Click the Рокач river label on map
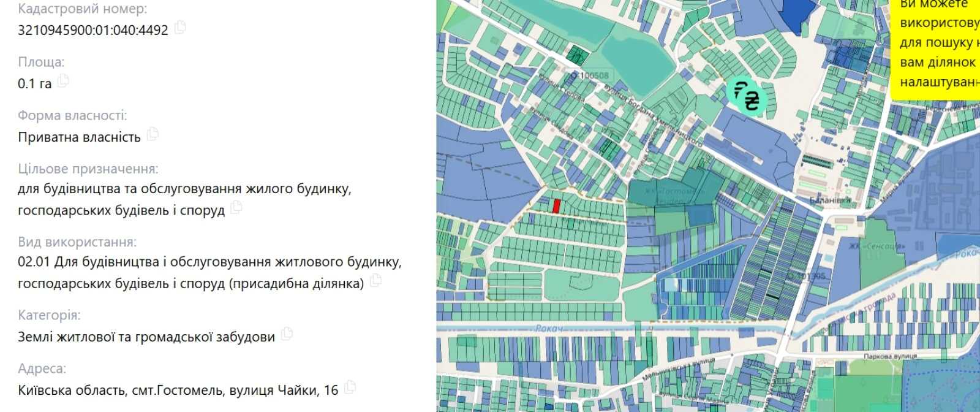 pyautogui.click(x=549, y=329)
